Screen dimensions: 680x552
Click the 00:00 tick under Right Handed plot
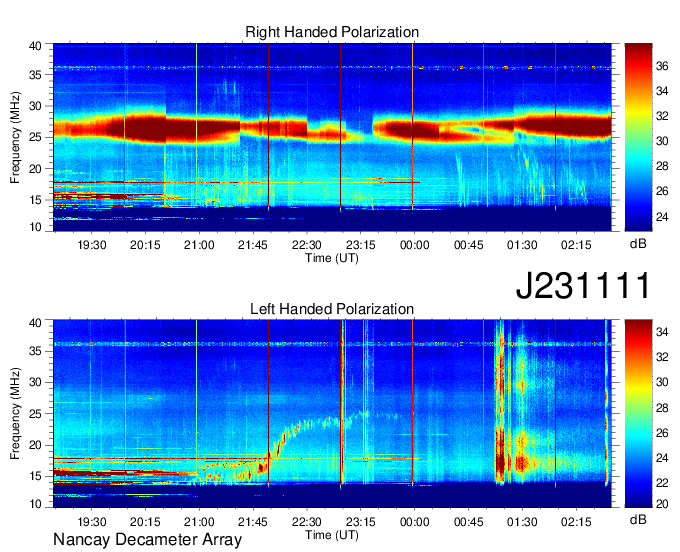click(415, 245)
